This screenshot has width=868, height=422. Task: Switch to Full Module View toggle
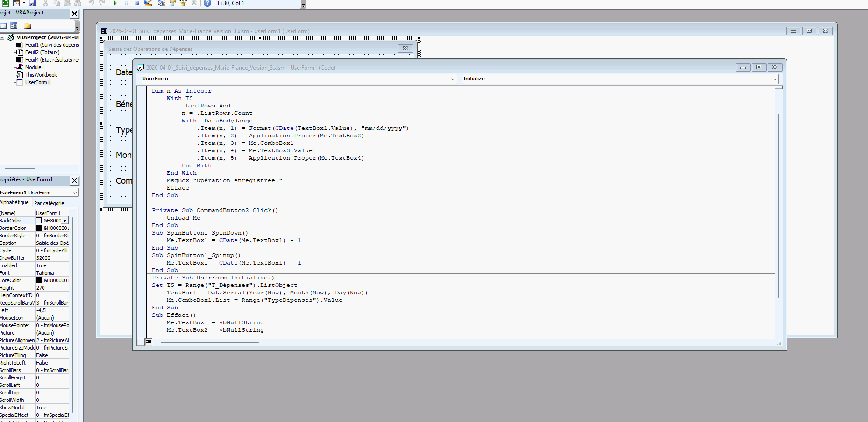148,342
